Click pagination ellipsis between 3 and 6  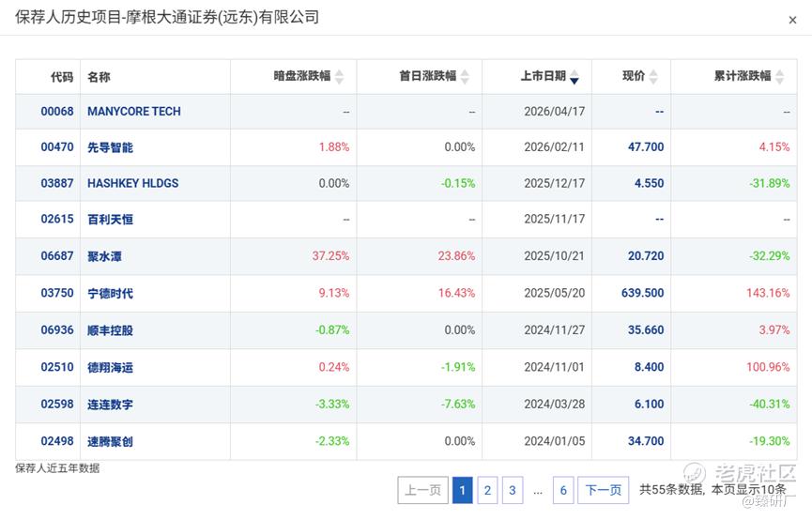click(538, 491)
